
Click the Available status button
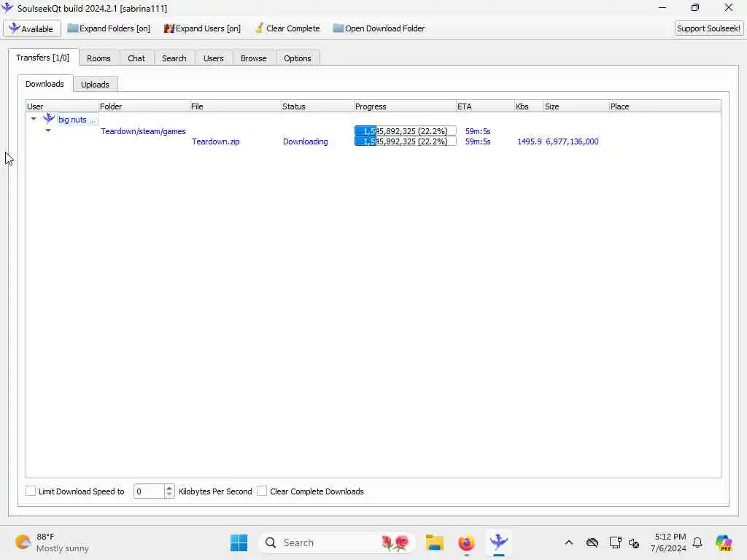tap(32, 28)
